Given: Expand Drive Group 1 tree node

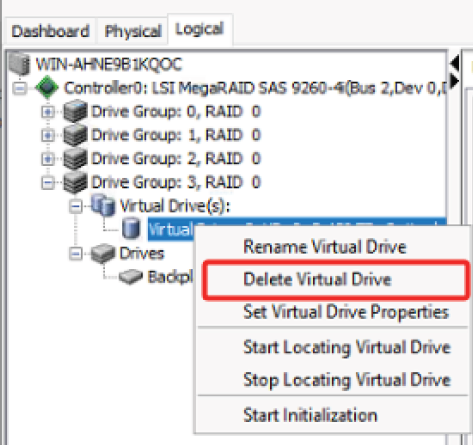Looking at the screenshot, I should click(48, 135).
